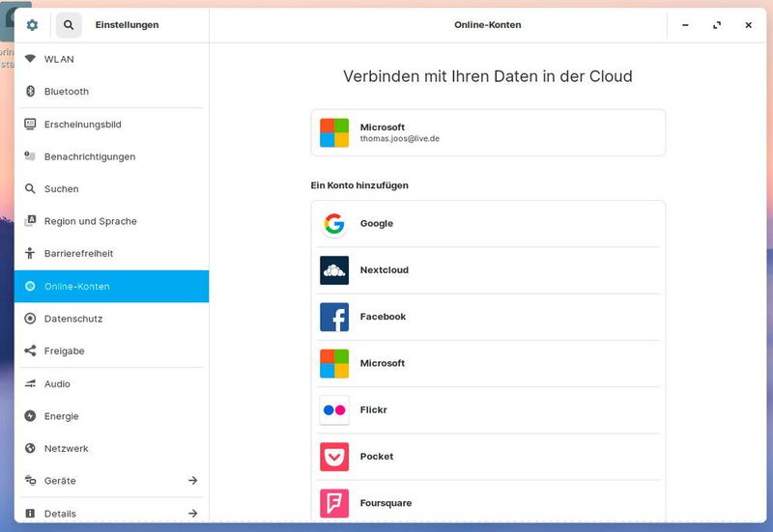
Task: Select Freigabe in sidebar
Action: (x=112, y=351)
